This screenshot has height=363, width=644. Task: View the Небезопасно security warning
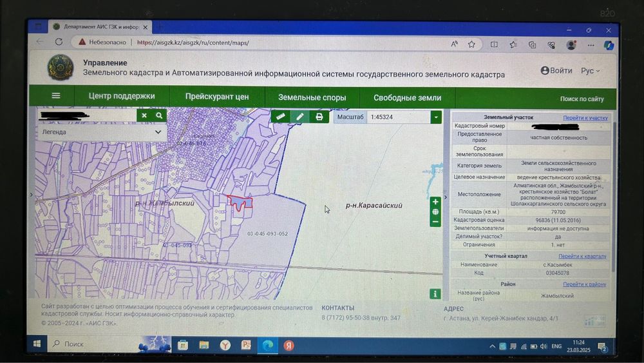tap(102, 42)
